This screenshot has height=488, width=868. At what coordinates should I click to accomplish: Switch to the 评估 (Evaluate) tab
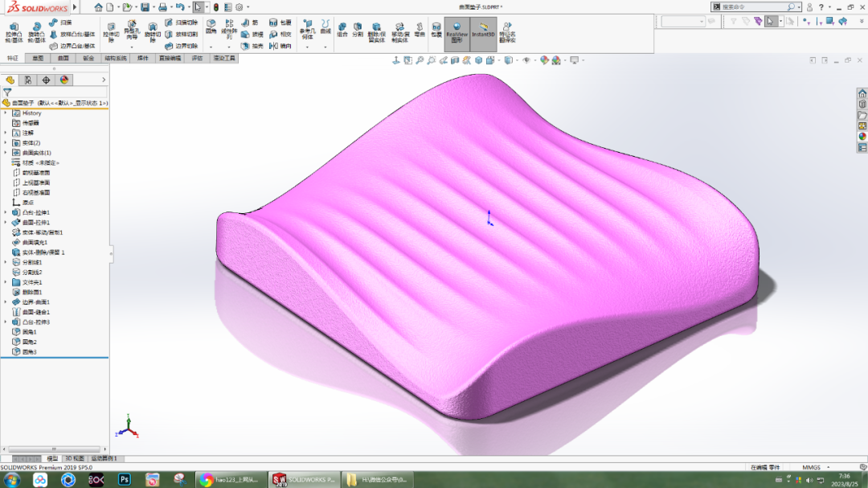pyautogui.click(x=199, y=58)
